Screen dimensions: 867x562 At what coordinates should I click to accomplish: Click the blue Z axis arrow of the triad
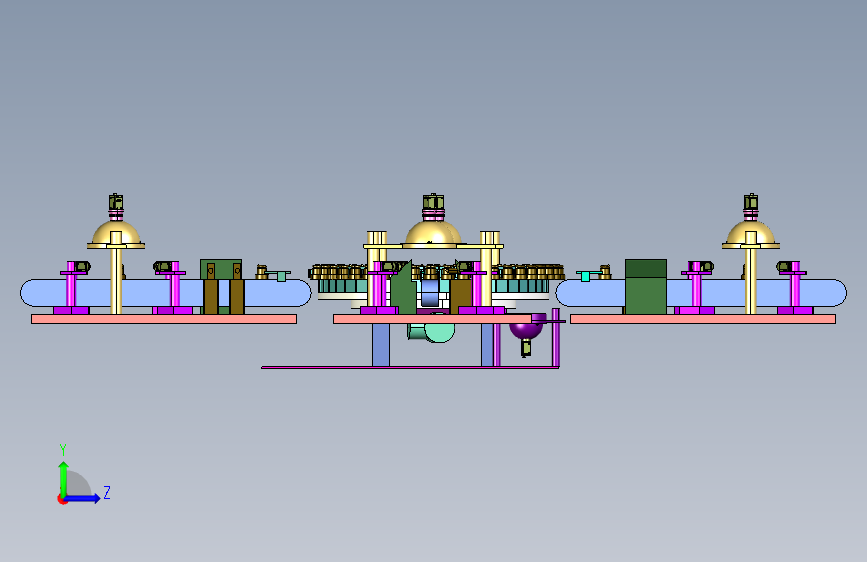coord(82,498)
